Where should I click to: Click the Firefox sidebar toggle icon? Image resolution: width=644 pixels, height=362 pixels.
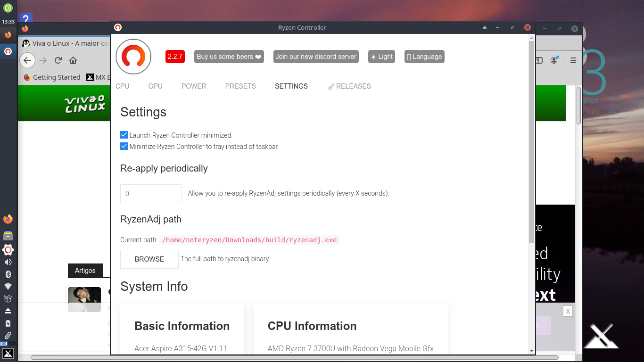coord(539,60)
